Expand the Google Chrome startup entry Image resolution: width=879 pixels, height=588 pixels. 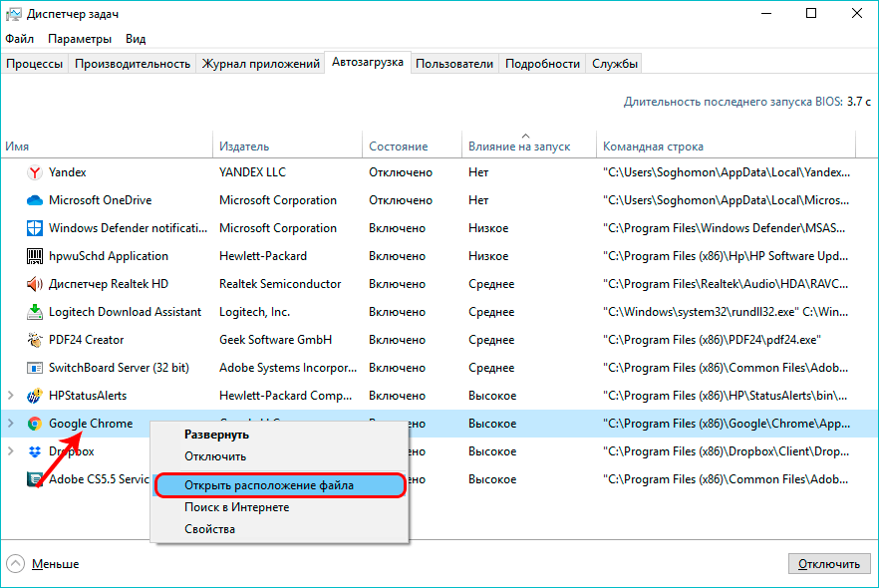tap(11, 424)
